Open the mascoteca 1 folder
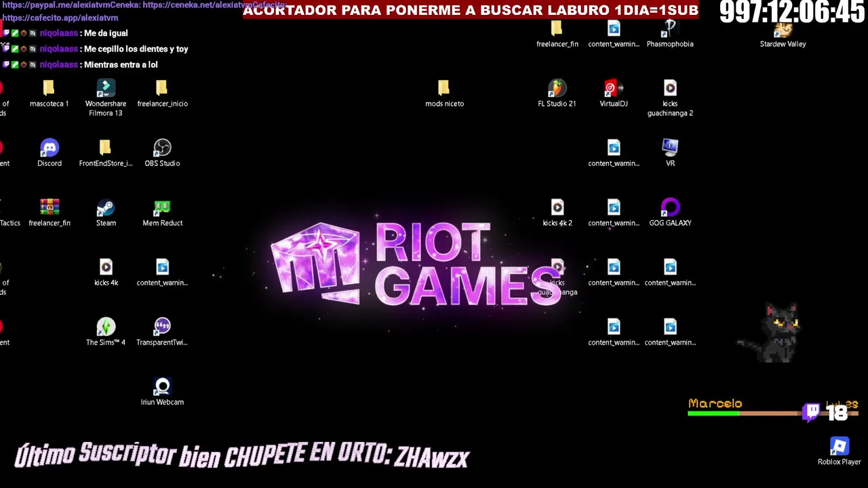The height and width of the screenshot is (488, 868). coord(49,94)
